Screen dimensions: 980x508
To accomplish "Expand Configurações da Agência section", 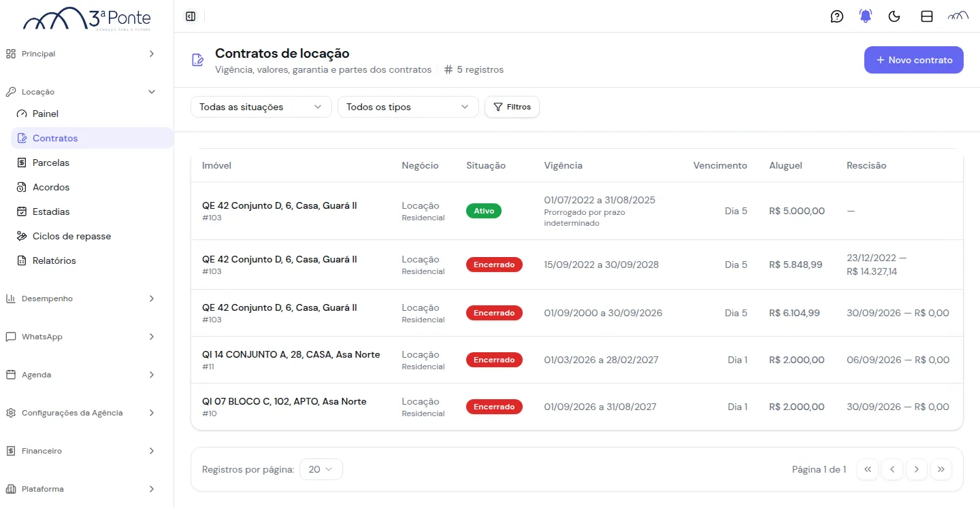I will 82,413.
